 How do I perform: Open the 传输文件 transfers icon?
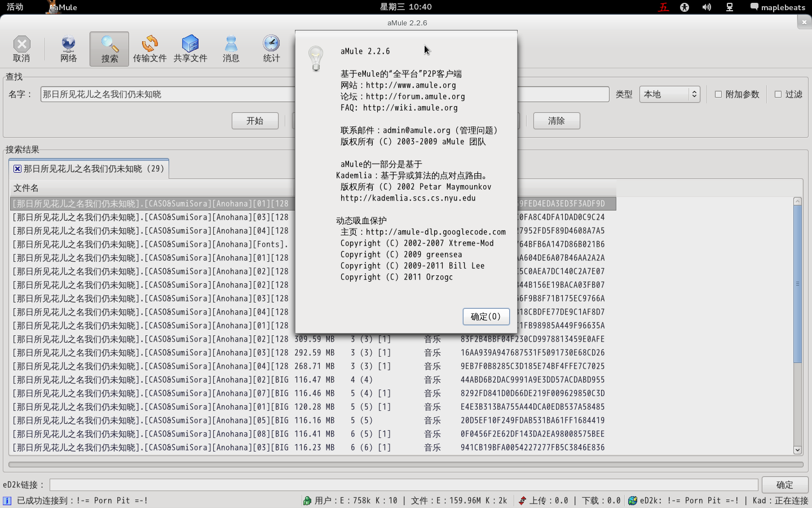[x=149, y=49]
